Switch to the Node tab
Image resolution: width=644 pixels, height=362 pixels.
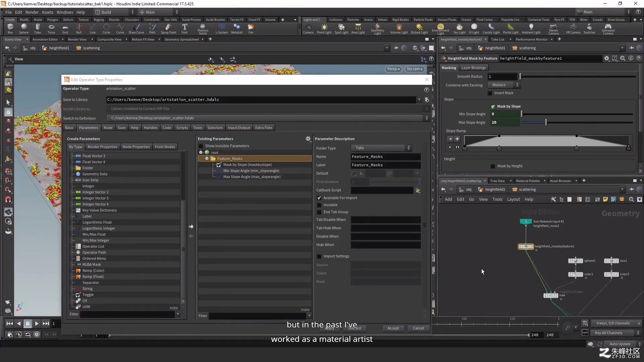point(108,128)
